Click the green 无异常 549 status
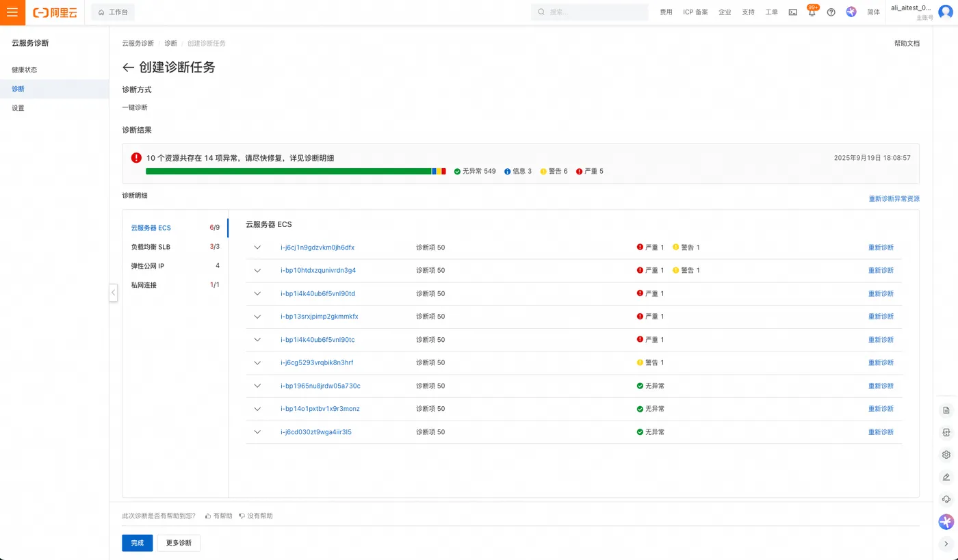The image size is (958, 560). pos(475,171)
